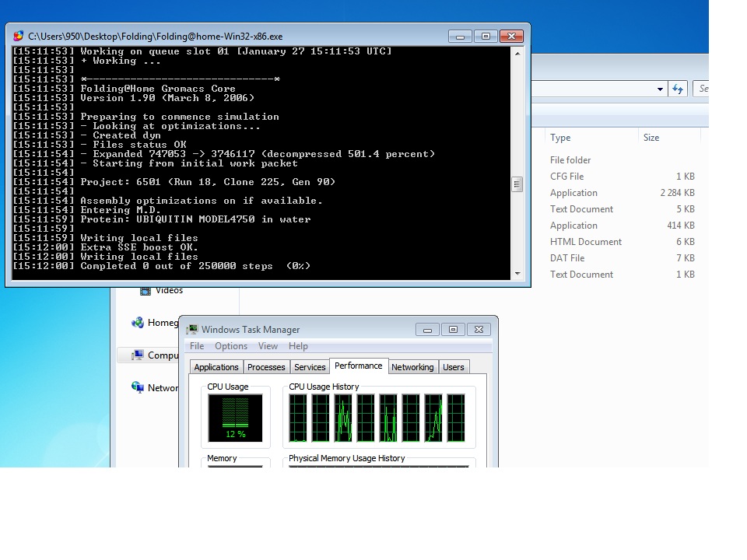This screenshot has width=747, height=560.
Task: Open Task Manager View menu
Action: coord(268,346)
